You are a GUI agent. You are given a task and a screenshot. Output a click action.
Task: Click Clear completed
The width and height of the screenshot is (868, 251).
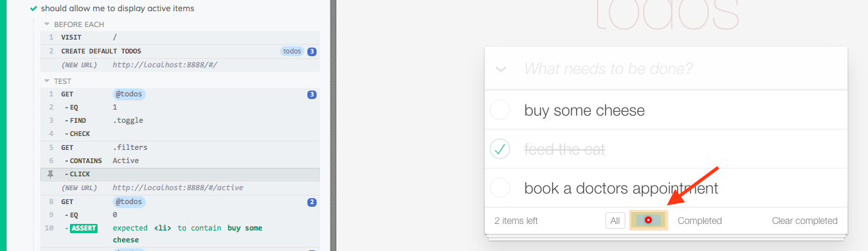pyautogui.click(x=805, y=221)
